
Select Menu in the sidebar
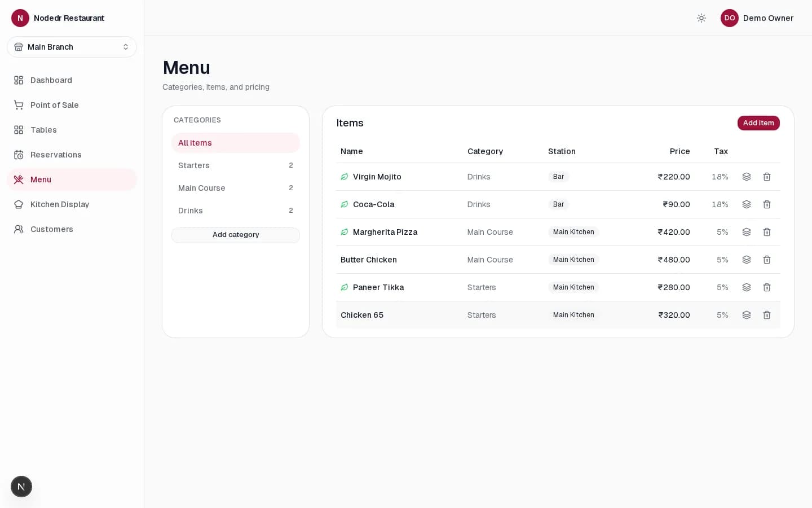click(x=72, y=179)
